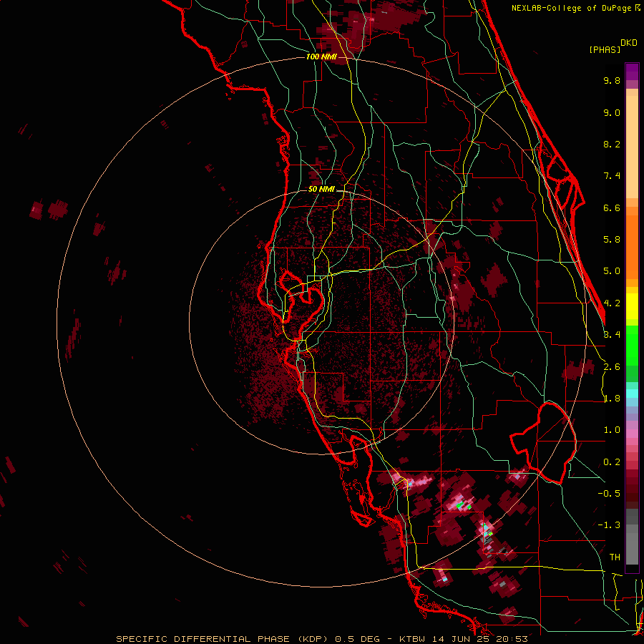
Task: Click the 1.8 value on color scale
Action: point(612,399)
